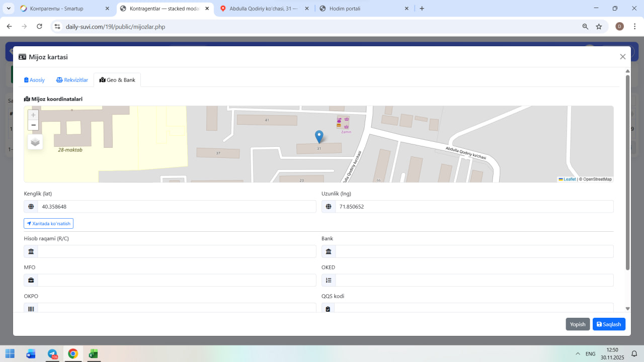Expand the browser tab search dropdown

9,9
